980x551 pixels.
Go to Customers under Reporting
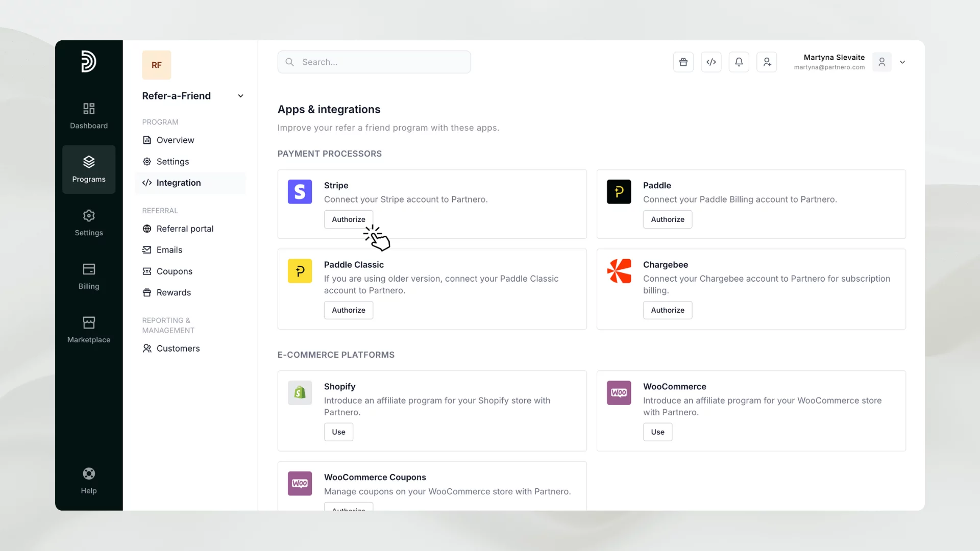point(178,348)
